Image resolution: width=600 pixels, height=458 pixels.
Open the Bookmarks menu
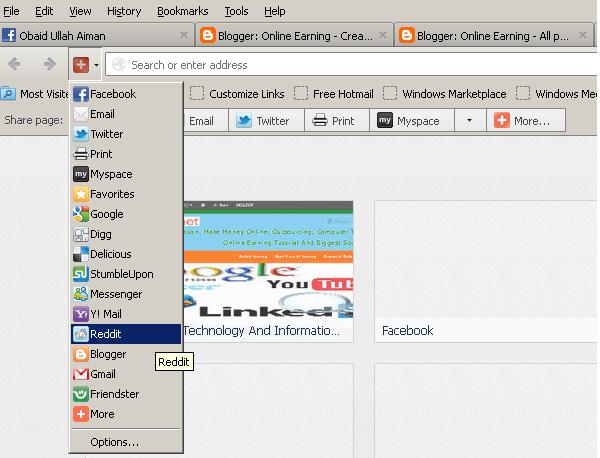[183, 11]
